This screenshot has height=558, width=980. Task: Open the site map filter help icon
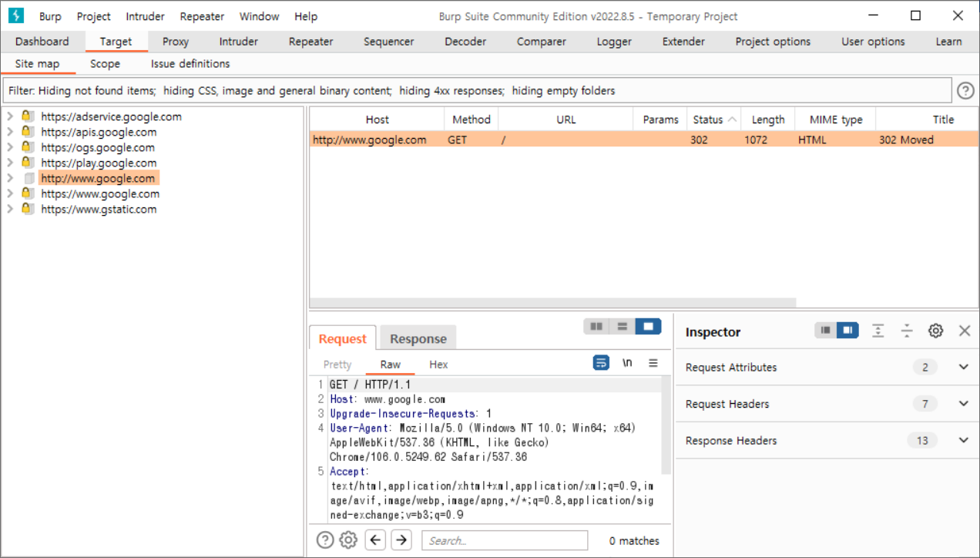[x=965, y=91]
